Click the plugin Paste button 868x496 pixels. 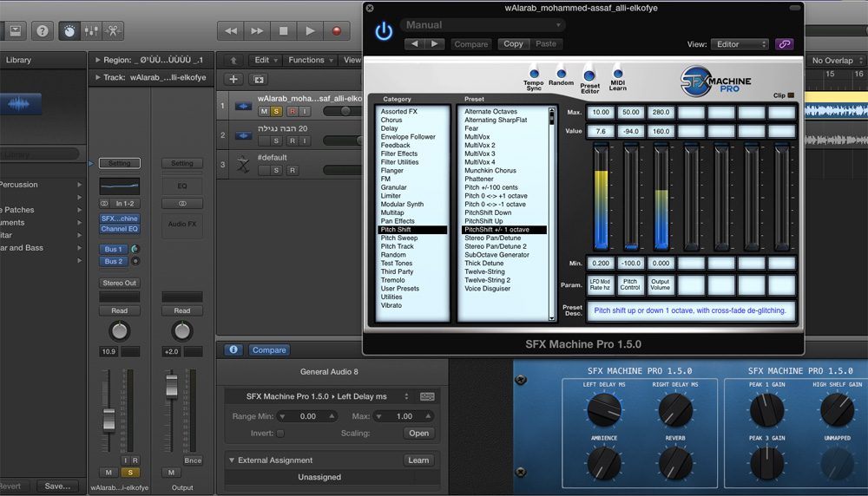coord(546,43)
